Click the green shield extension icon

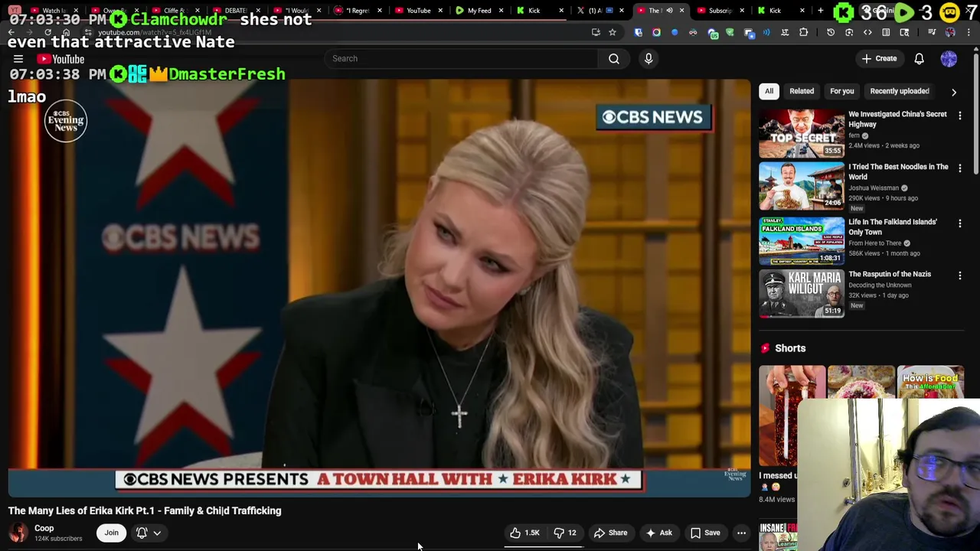click(x=730, y=32)
